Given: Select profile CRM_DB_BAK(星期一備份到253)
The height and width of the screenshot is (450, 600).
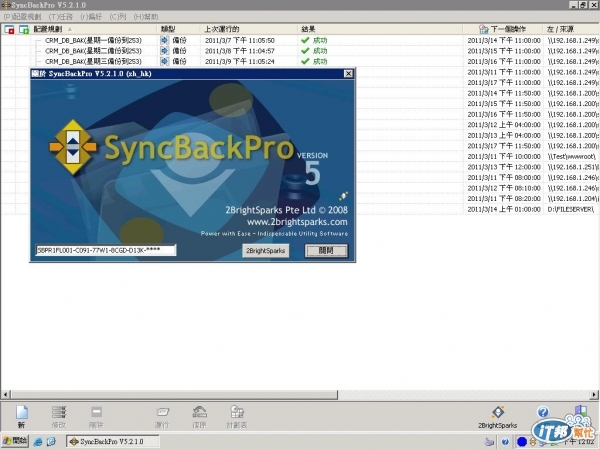Looking at the screenshot, I should click(93, 40).
